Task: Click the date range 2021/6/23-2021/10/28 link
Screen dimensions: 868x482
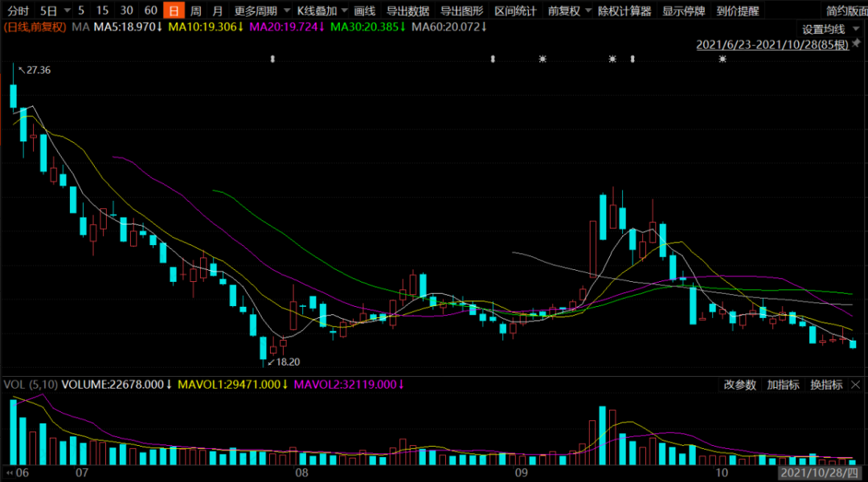Action: (772, 45)
